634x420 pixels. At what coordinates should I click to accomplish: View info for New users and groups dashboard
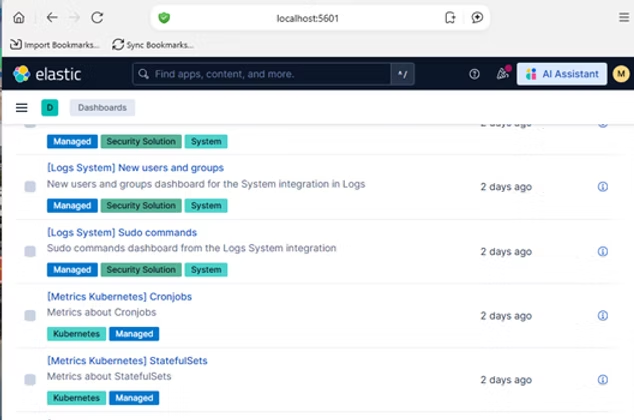(602, 186)
